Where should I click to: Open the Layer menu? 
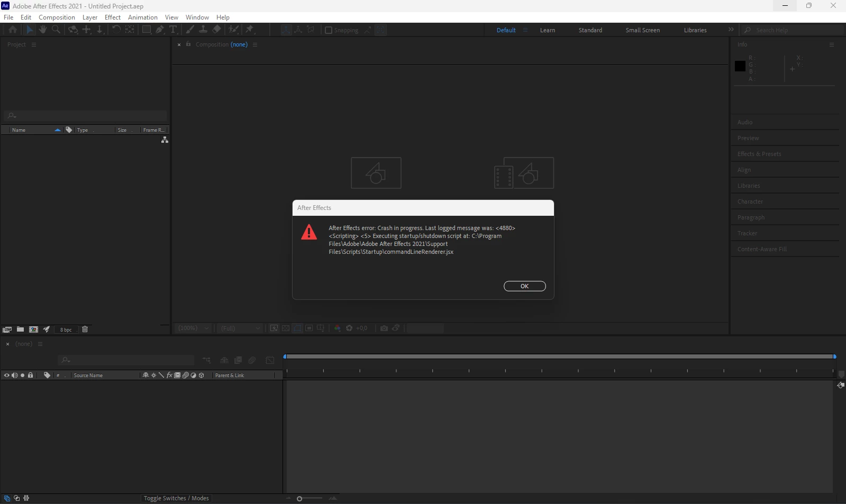tap(90, 17)
